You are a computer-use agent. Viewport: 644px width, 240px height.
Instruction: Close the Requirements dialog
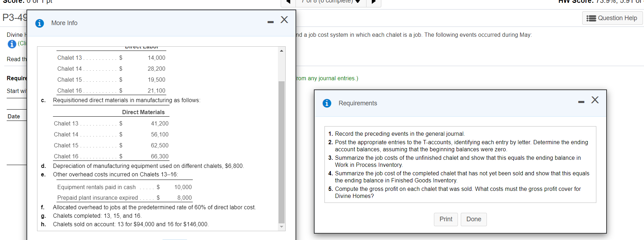(595, 100)
